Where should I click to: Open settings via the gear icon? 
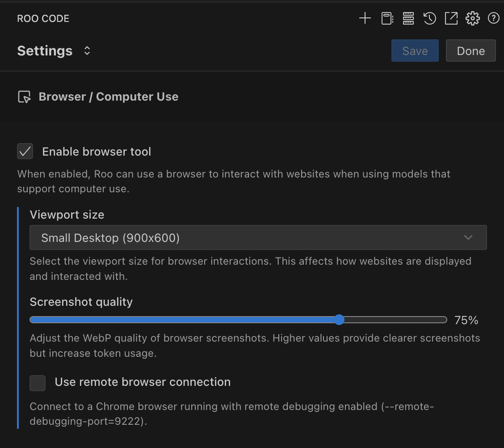pyautogui.click(x=472, y=18)
